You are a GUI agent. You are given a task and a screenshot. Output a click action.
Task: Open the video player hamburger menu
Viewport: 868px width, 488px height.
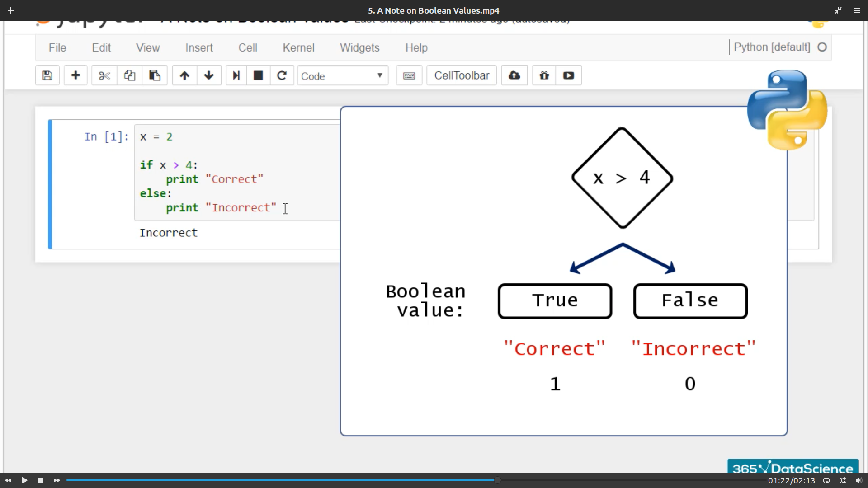point(857,10)
